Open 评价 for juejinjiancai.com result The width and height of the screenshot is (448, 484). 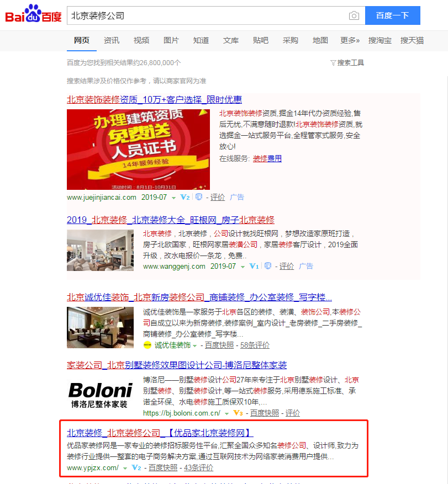click(x=218, y=197)
